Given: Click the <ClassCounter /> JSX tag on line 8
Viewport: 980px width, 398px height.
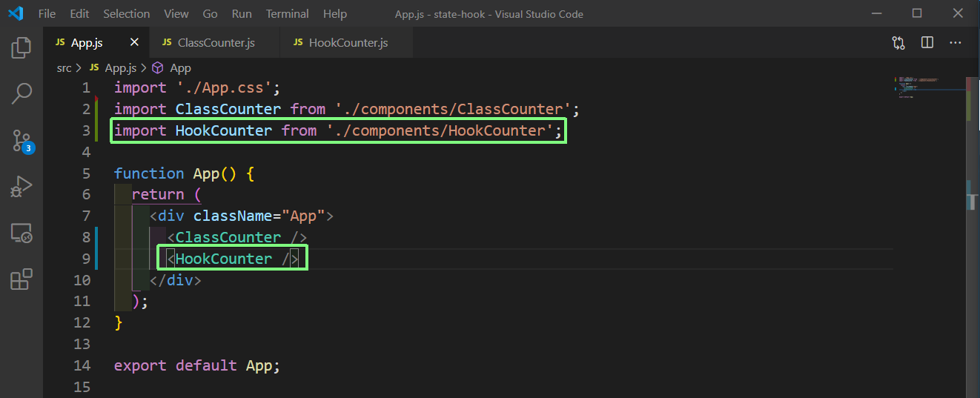Looking at the screenshot, I should click(x=237, y=237).
